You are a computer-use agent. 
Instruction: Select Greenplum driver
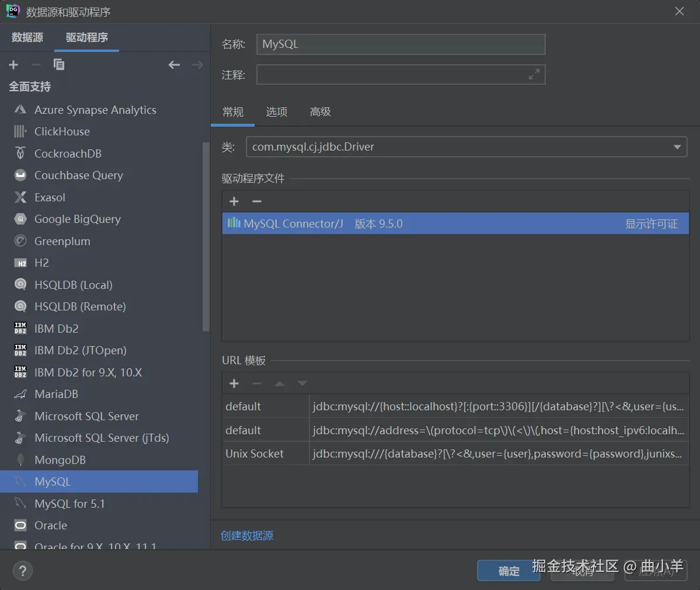[x=99, y=241]
